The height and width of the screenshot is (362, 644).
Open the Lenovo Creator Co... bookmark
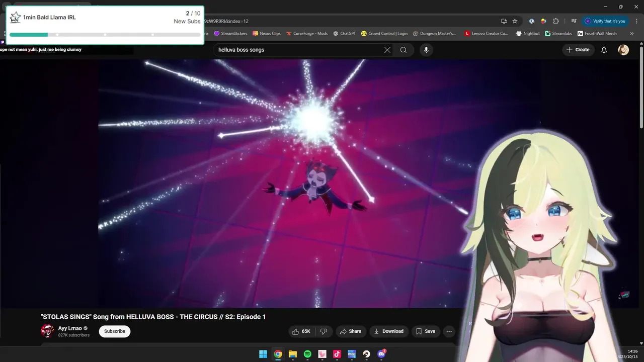pyautogui.click(x=487, y=34)
